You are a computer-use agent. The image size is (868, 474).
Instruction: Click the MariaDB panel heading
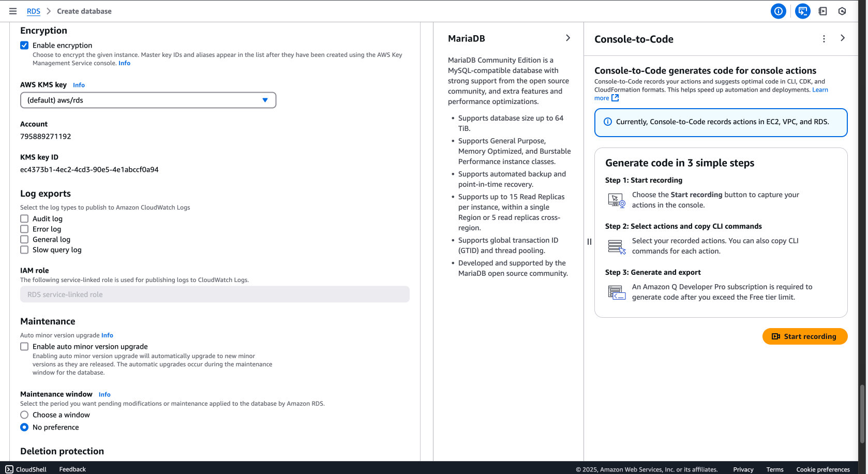tap(467, 38)
